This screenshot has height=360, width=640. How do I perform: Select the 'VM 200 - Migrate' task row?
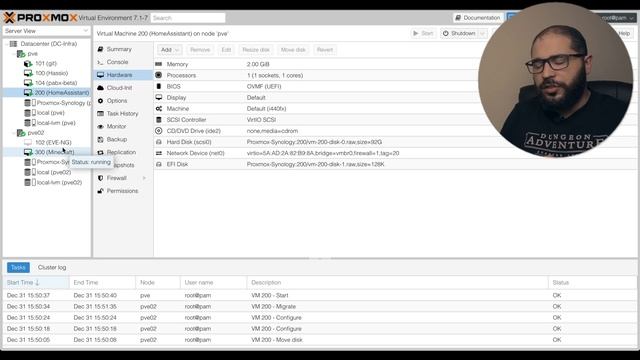320,306
